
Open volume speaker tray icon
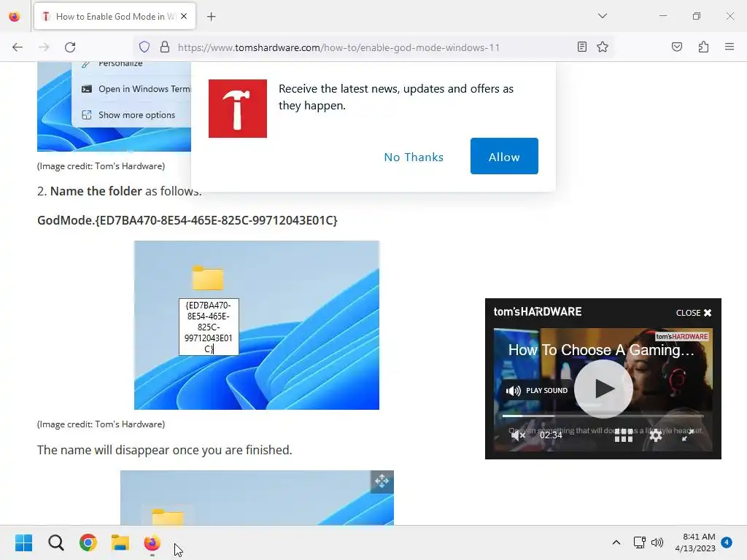[x=657, y=542]
